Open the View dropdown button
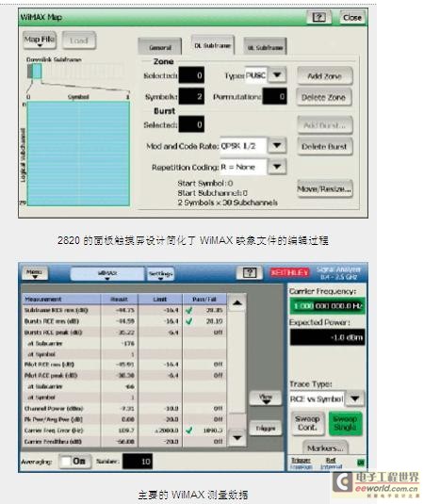The image size is (424, 504). (x=266, y=398)
